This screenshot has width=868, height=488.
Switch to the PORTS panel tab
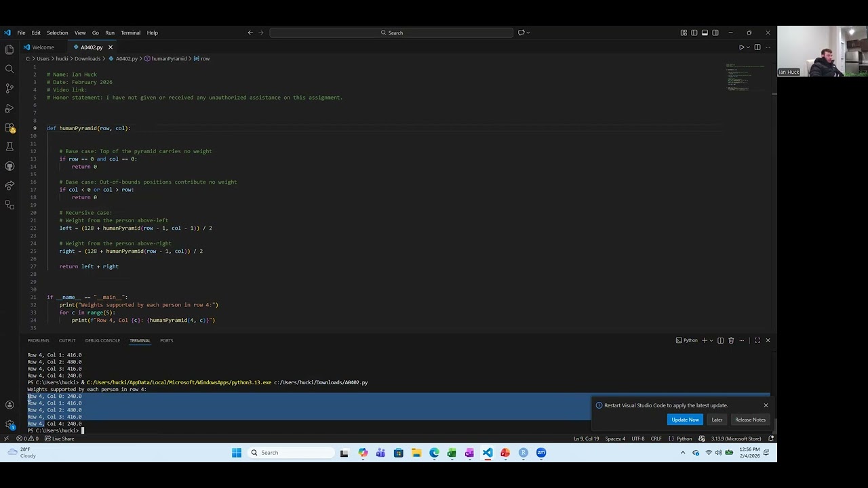click(x=166, y=340)
